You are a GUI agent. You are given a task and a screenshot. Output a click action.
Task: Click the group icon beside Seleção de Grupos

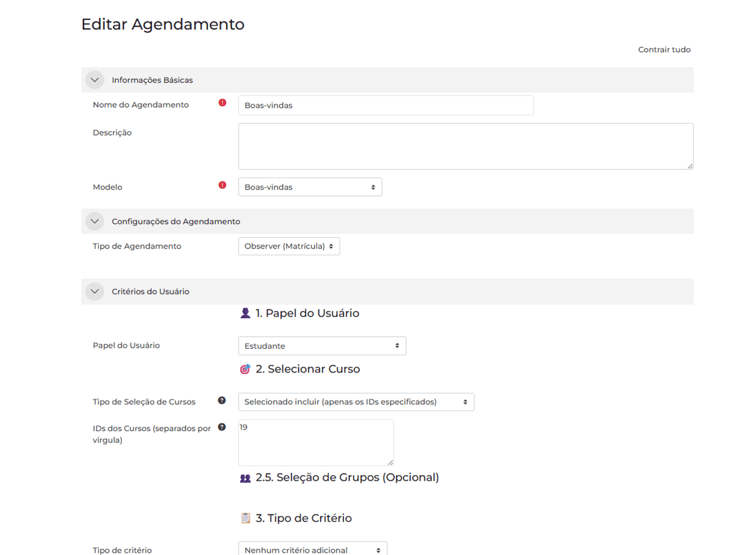(245, 478)
